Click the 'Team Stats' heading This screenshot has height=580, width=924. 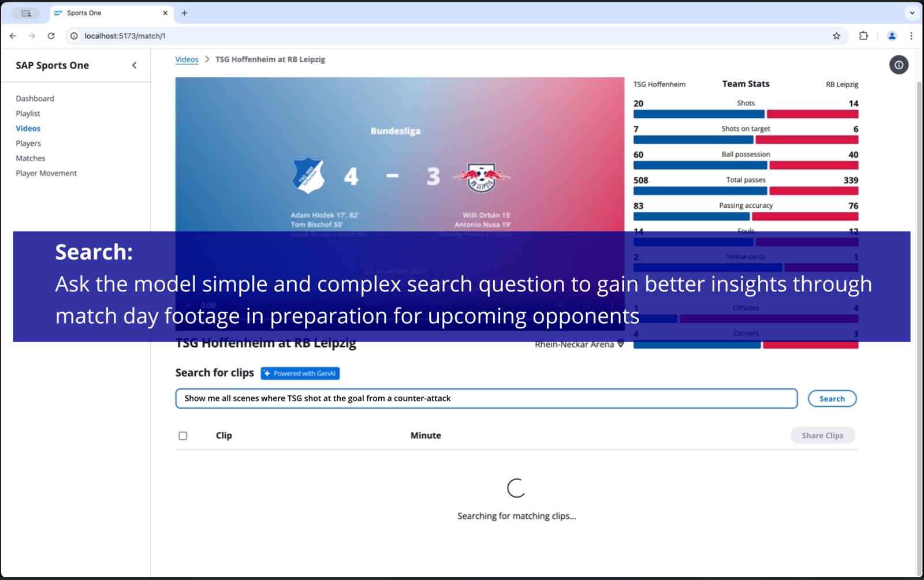[x=746, y=84]
